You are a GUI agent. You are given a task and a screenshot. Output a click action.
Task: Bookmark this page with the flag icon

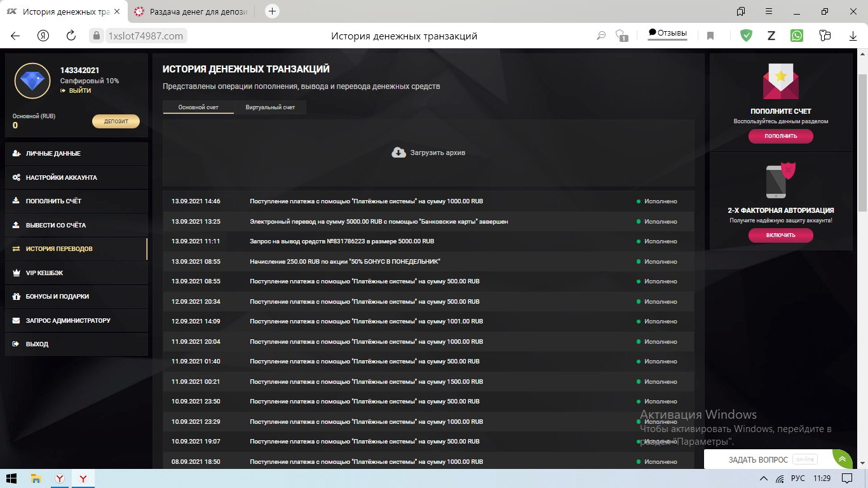coord(710,36)
